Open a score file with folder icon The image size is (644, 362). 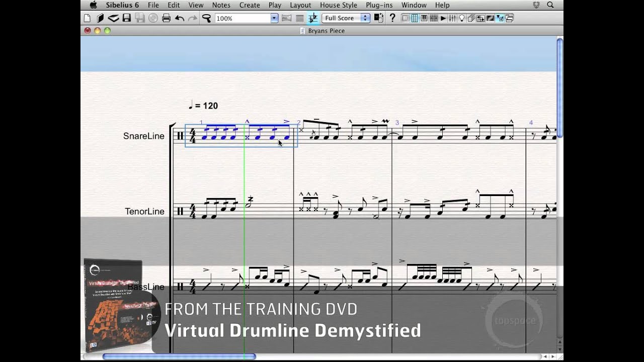click(x=100, y=18)
